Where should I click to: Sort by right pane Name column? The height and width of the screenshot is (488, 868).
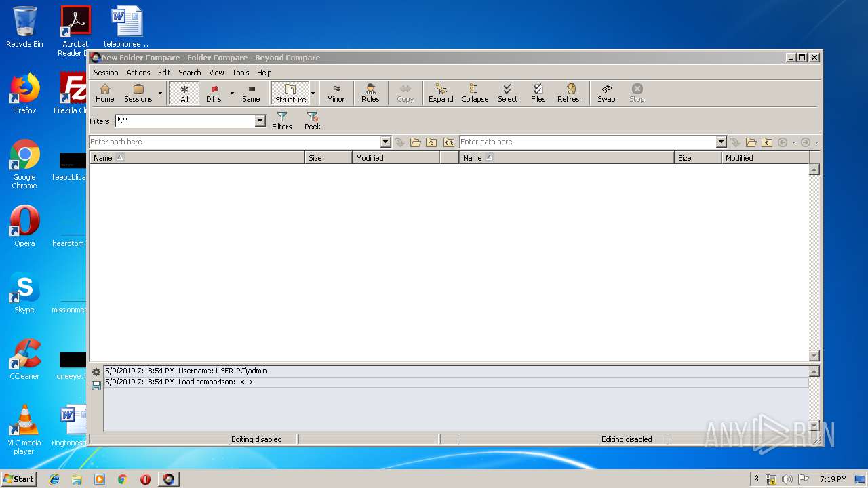point(567,157)
